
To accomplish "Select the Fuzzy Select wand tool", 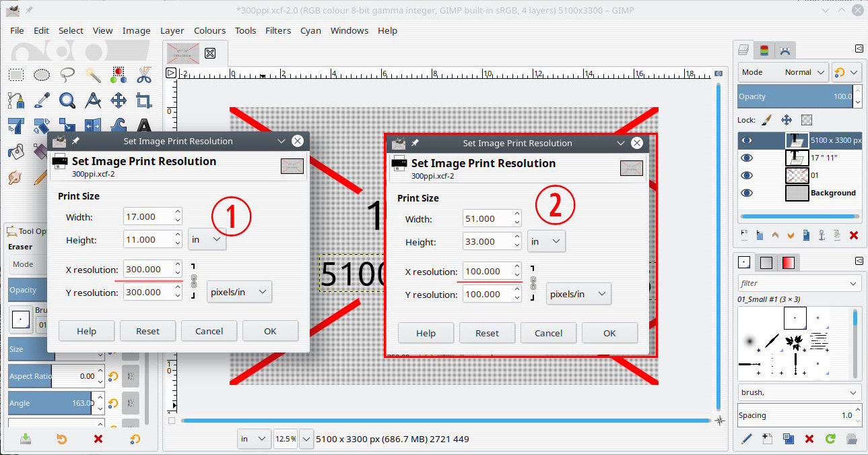I will 93,75.
